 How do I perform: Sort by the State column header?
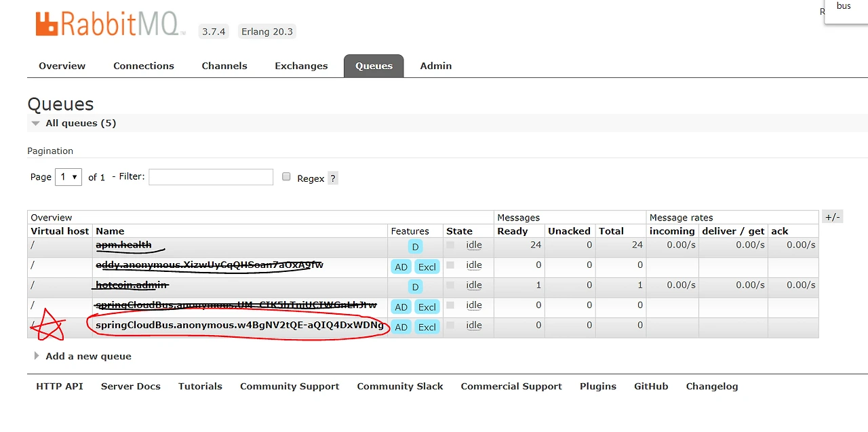459,231
